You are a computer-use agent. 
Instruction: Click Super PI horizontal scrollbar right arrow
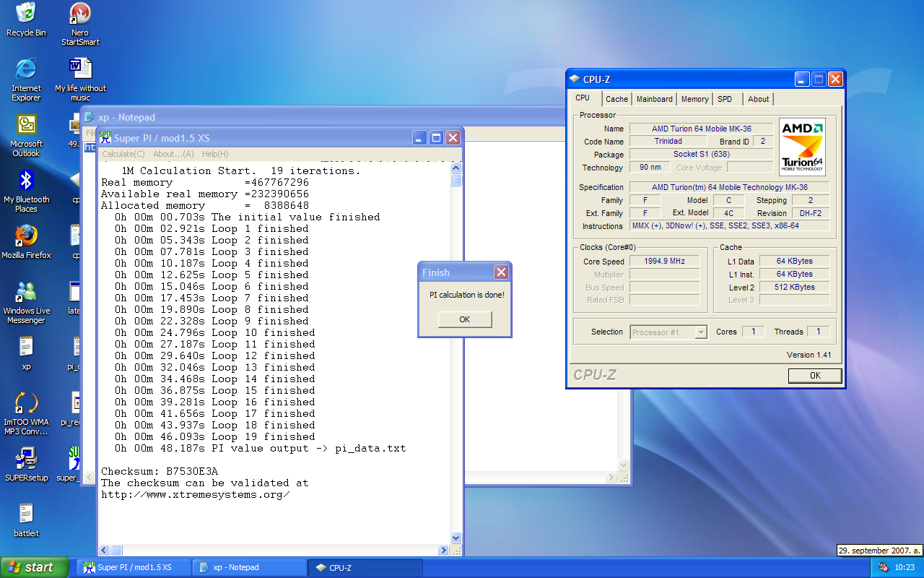[443, 551]
